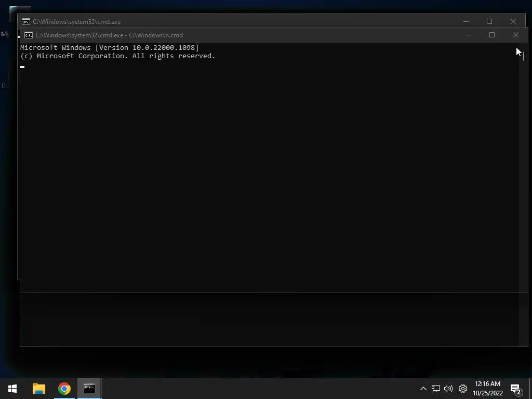
Task: Click the blinking console cursor
Action: point(22,67)
